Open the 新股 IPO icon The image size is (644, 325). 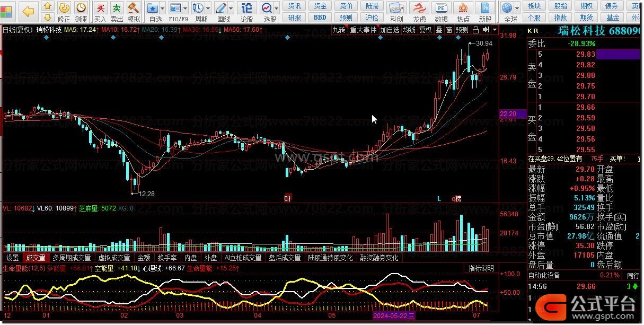485,11
